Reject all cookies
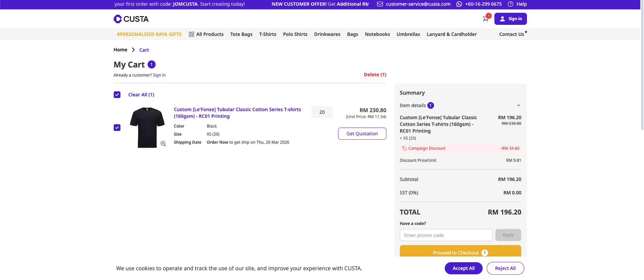Image resolution: width=644 pixels, height=280 pixels. coord(505,268)
